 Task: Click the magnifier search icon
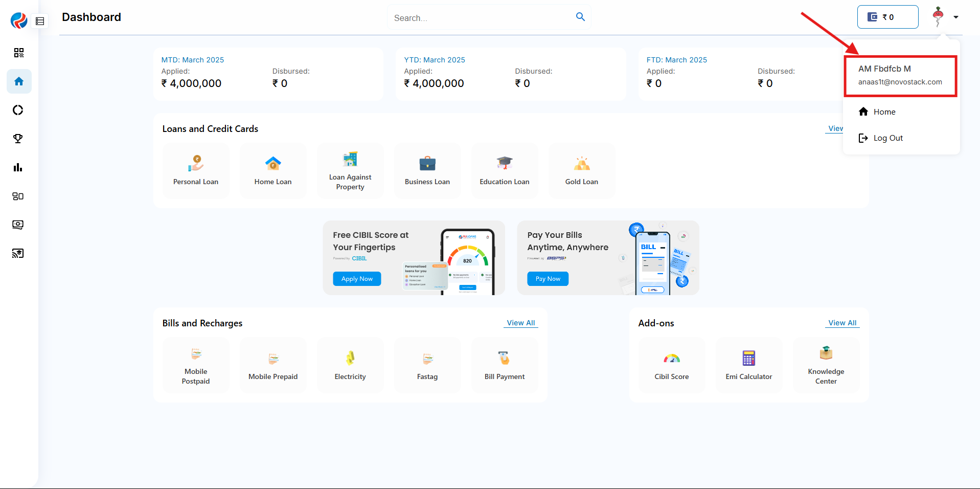point(580,17)
